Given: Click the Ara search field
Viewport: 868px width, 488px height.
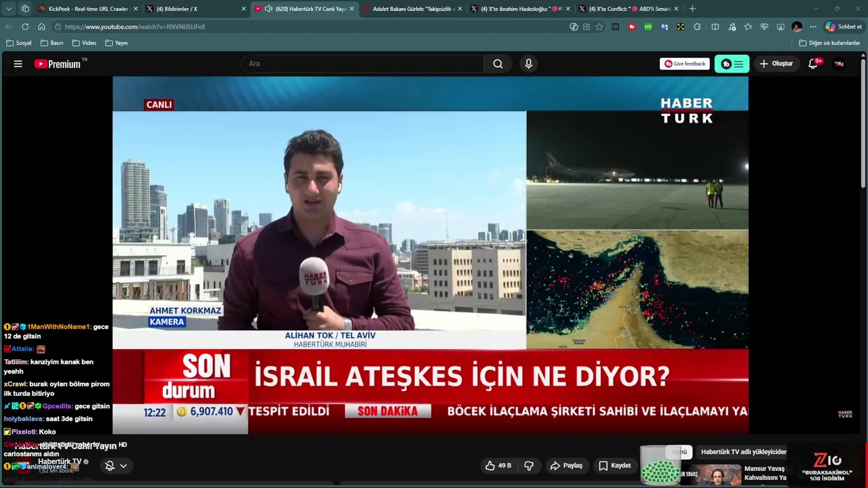Looking at the screenshot, I should tap(363, 64).
